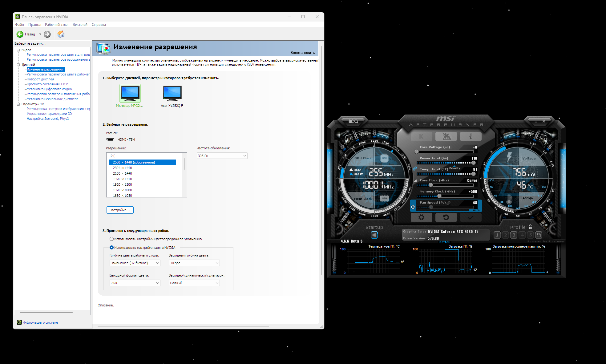Select default color settings radio button
This screenshot has width=606, height=364.
111,239
